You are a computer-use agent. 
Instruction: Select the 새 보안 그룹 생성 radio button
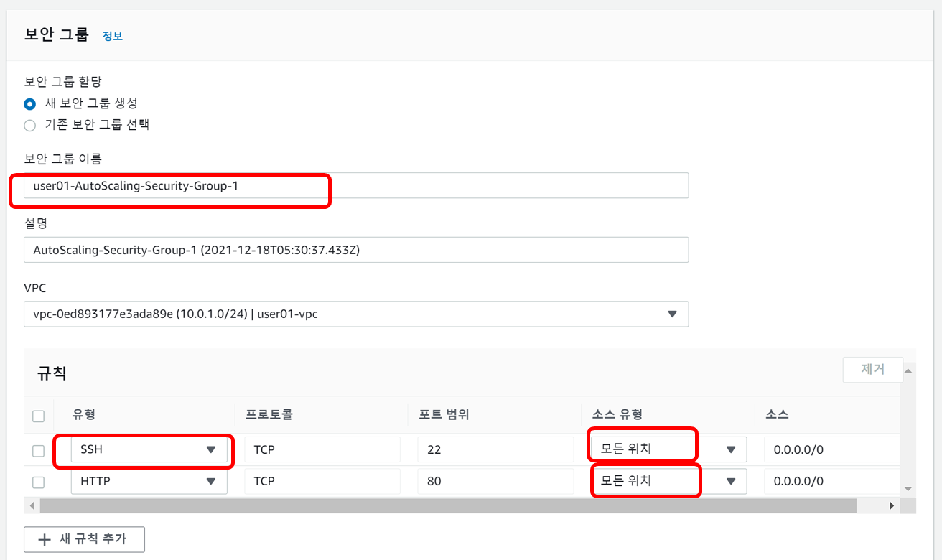[x=29, y=104]
